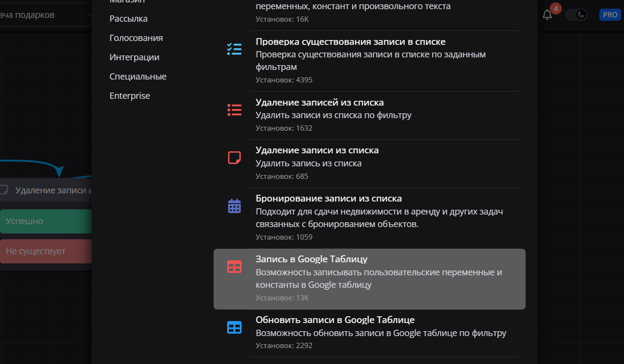Click the red table icon for Google Sheets write
This screenshot has height=364, width=624.
[x=234, y=267]
